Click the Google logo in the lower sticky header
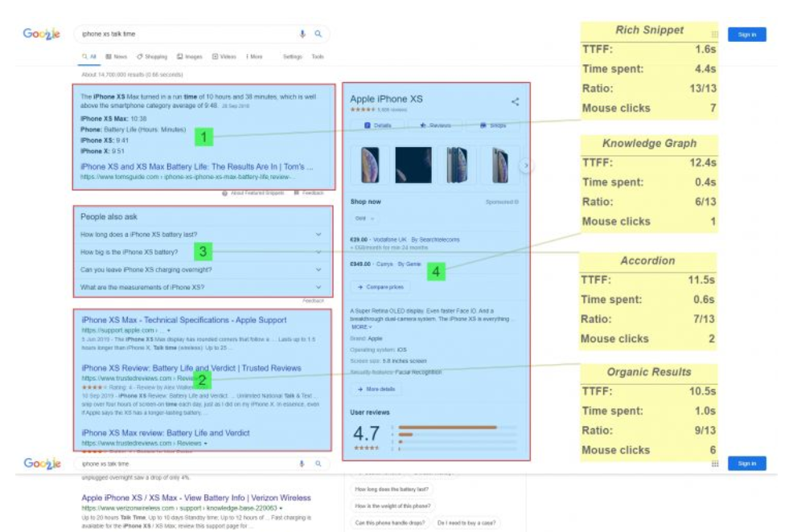The image size is (797, 532). pos(42,464)
